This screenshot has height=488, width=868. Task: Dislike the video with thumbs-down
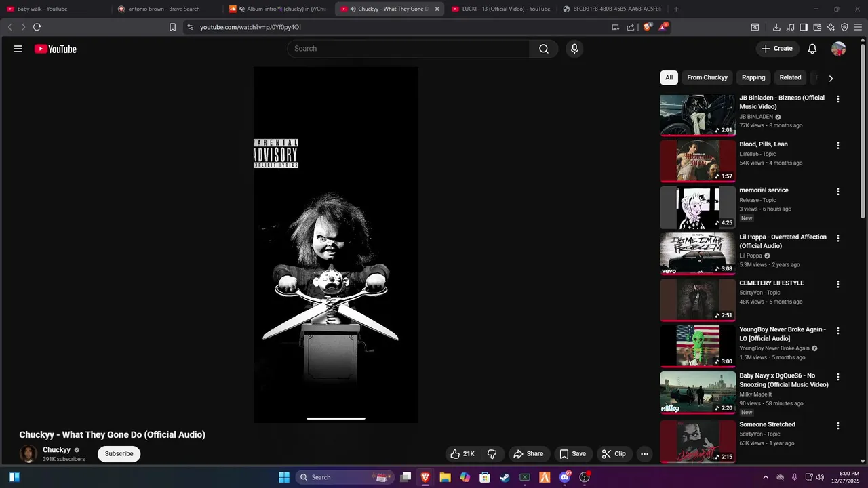(x=493, y=454)
